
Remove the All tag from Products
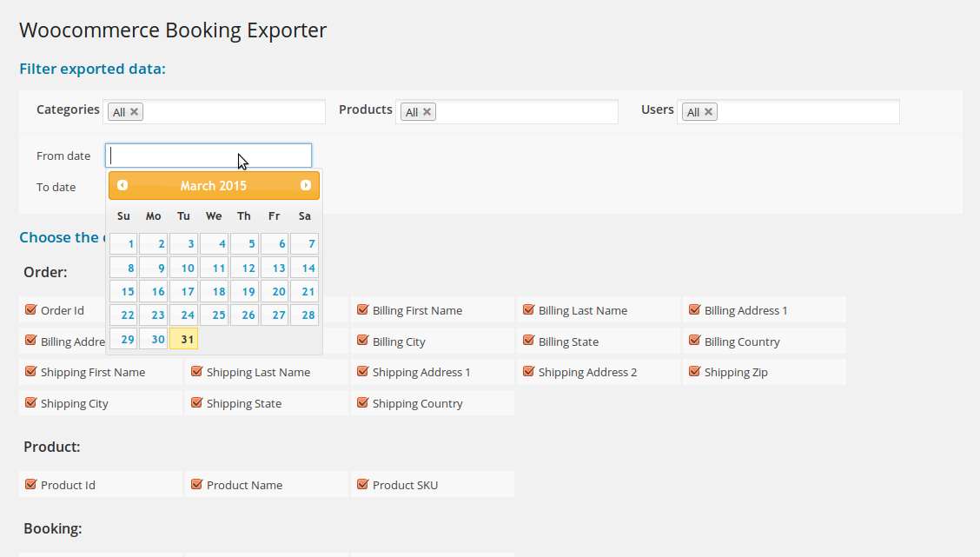pyautogui.click(x=427, y=112)
